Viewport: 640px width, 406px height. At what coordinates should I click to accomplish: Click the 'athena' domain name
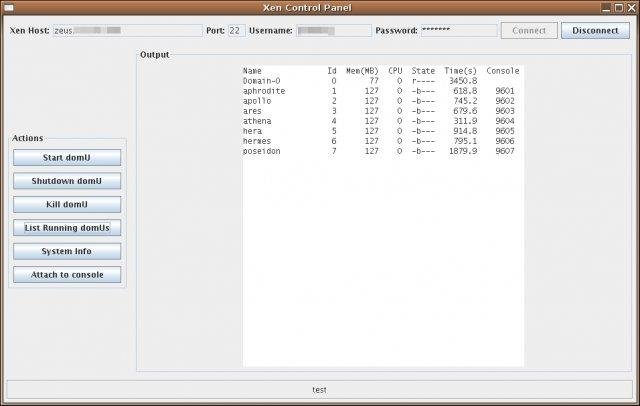[x=257, y=121]
